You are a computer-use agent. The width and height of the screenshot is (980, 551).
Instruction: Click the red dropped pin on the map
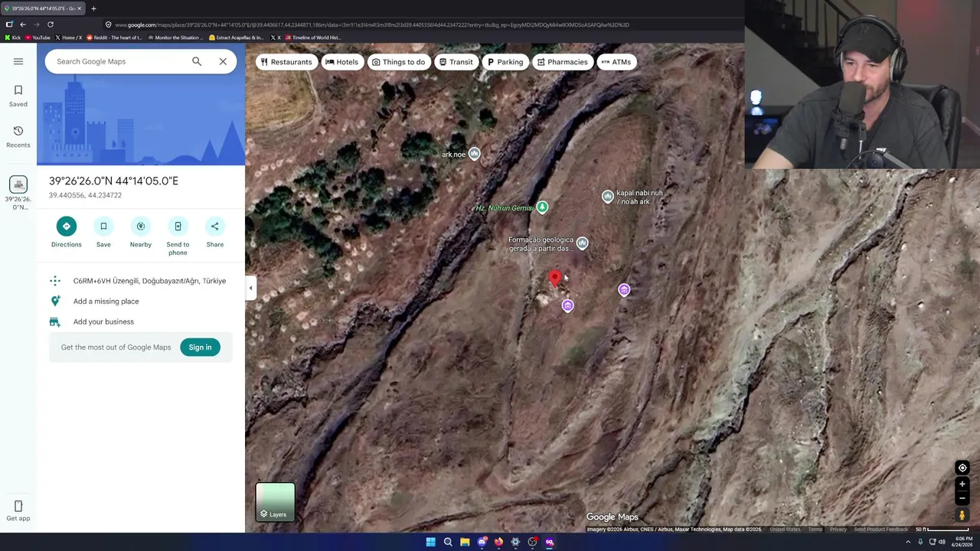[554, 279]
